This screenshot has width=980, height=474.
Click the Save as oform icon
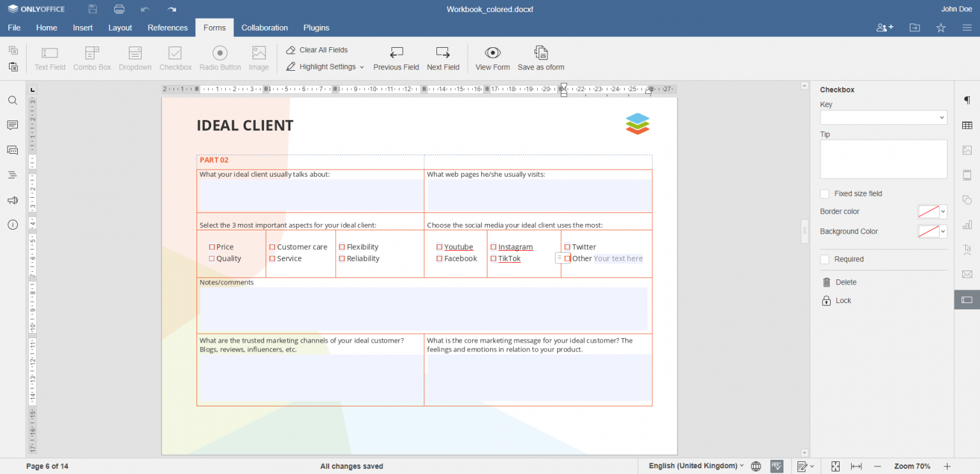[x=540, y=57]
